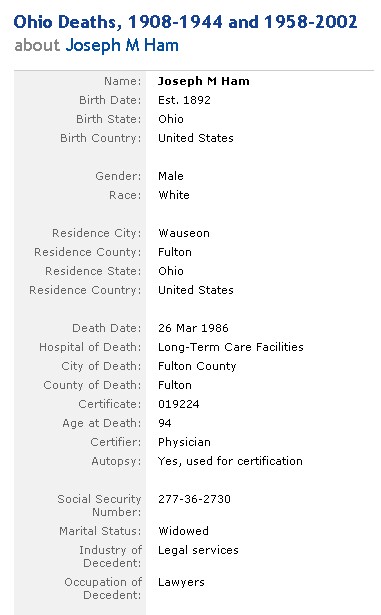
Task: Click the Est. 1892 birth date value
Action: tap(184, 100)
